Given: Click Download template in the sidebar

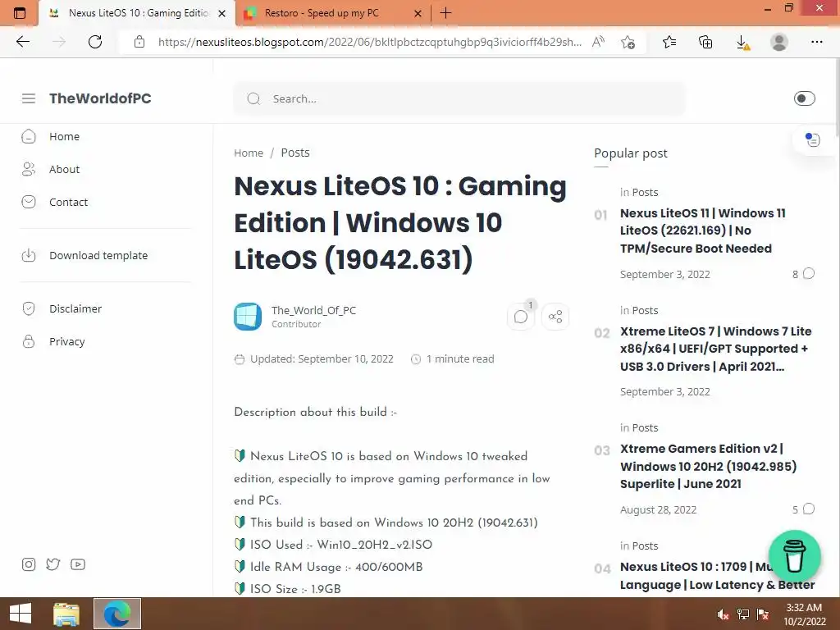Looking at the screenshot, I should (98, 256).
